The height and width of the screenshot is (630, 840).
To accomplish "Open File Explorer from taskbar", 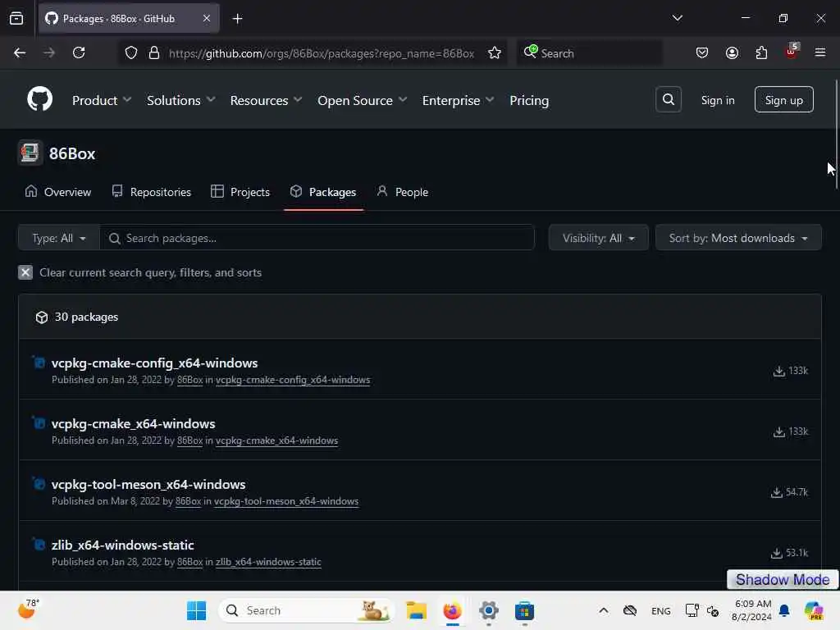I will coord(416,610).
